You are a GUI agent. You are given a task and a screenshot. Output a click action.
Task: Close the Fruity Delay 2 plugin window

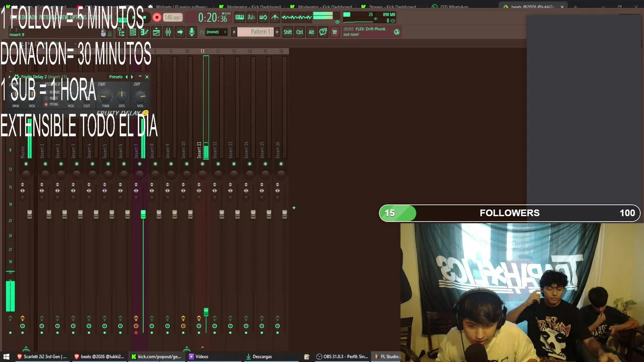coord(147,77)
